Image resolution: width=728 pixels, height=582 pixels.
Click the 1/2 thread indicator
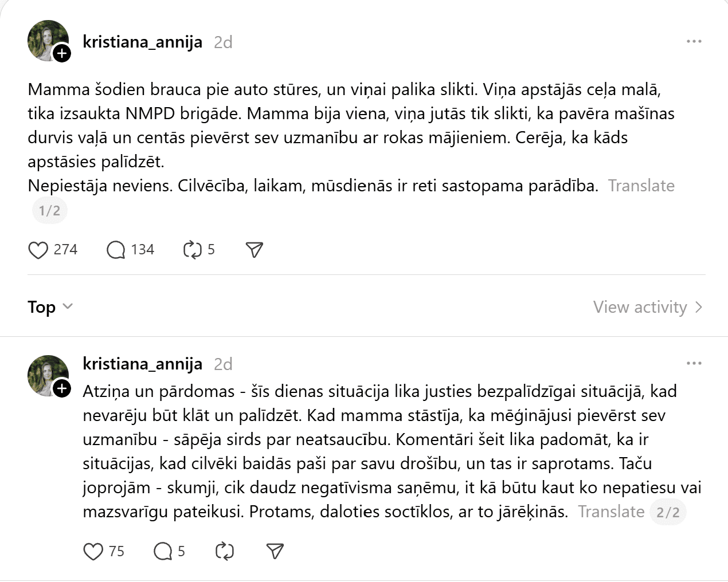49,211
